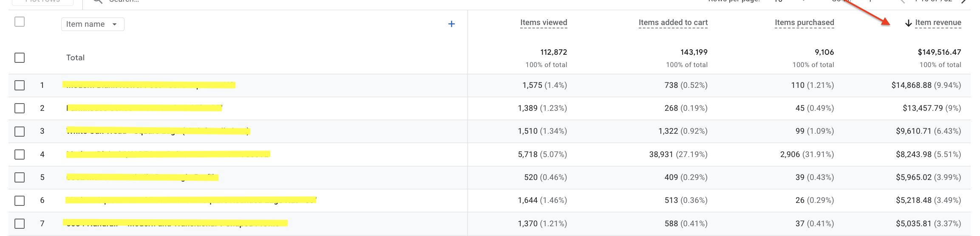Select the checkbox for row 7
Viewport: 980px width, 236px height.
[20, 224]
